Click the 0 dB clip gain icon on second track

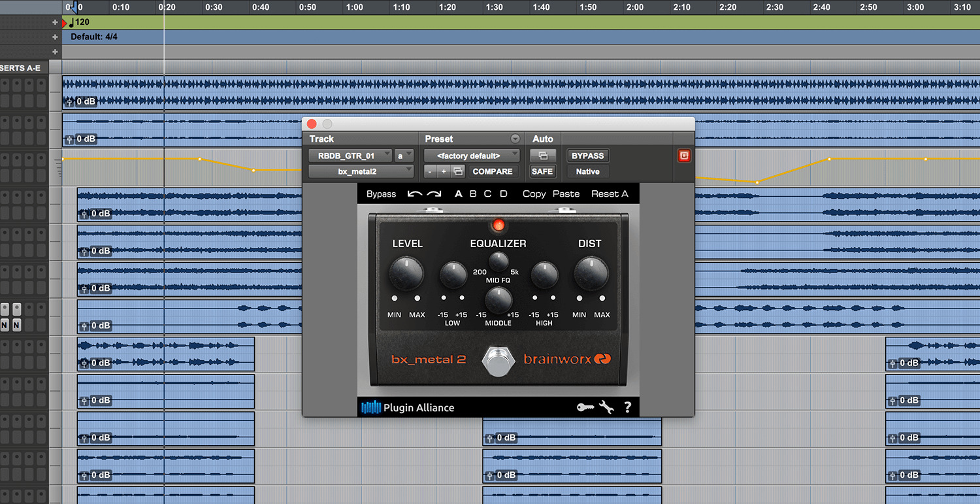tap(69, 139)
